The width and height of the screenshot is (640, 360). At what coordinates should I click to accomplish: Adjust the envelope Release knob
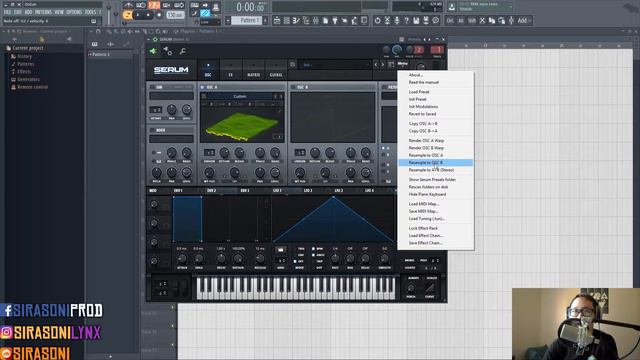click(x=260, y=258)
